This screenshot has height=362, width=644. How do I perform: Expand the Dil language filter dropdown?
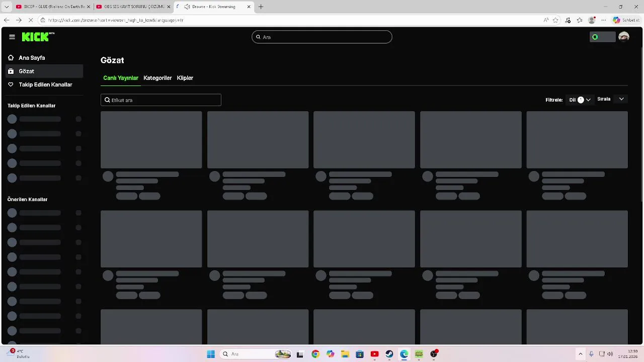click(x=580, y=100)
